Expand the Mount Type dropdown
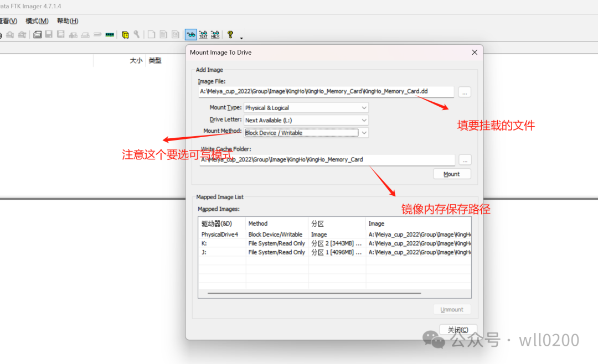The width and height of the screenshot is (598, 364). (x=306, y=108)
